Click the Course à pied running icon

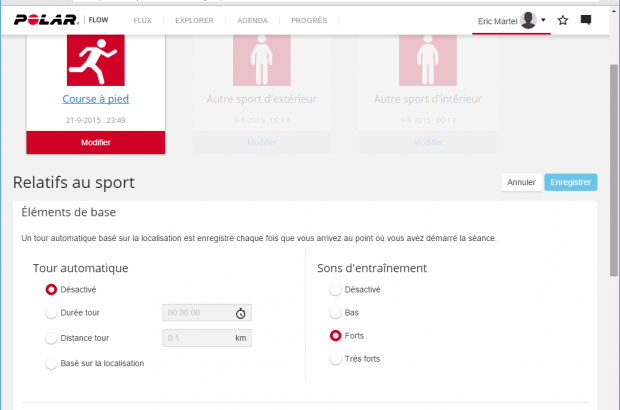tap(95, 59)
